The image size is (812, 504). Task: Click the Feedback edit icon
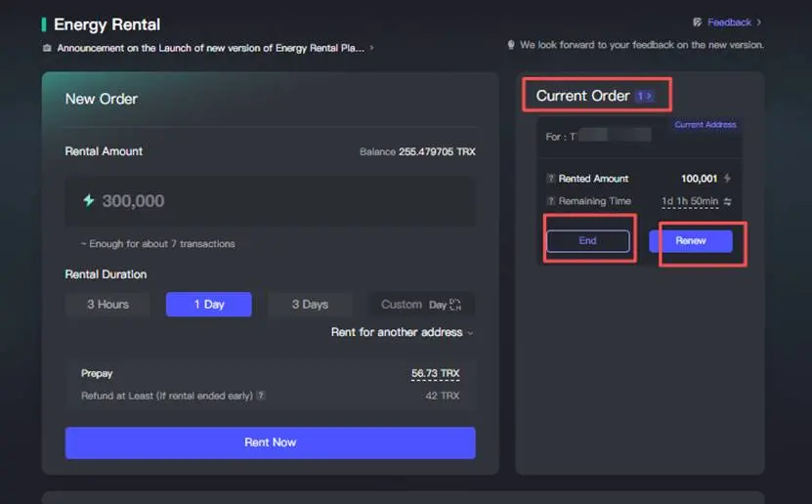[697, 21]
